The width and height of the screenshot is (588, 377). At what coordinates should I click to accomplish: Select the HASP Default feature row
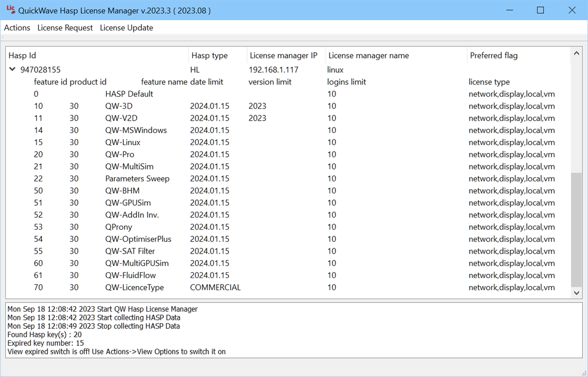click(288, 94)
